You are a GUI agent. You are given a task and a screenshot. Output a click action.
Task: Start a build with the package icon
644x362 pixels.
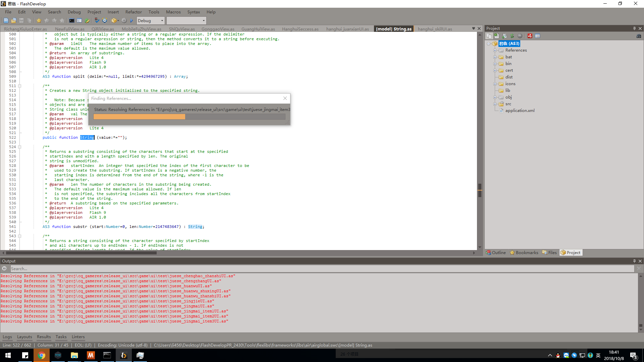point(114,20)
